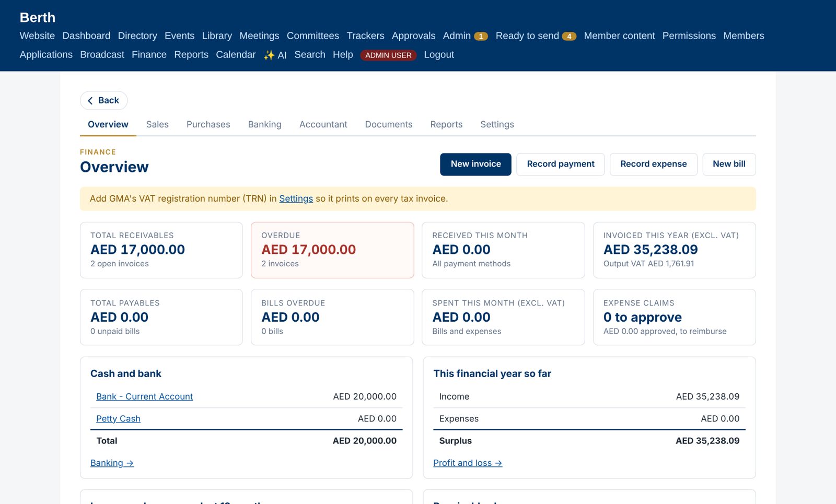This screenshot has height=504, width=836.
Task: Navigate to Committees in the navbar
Action: pos(313,36)
